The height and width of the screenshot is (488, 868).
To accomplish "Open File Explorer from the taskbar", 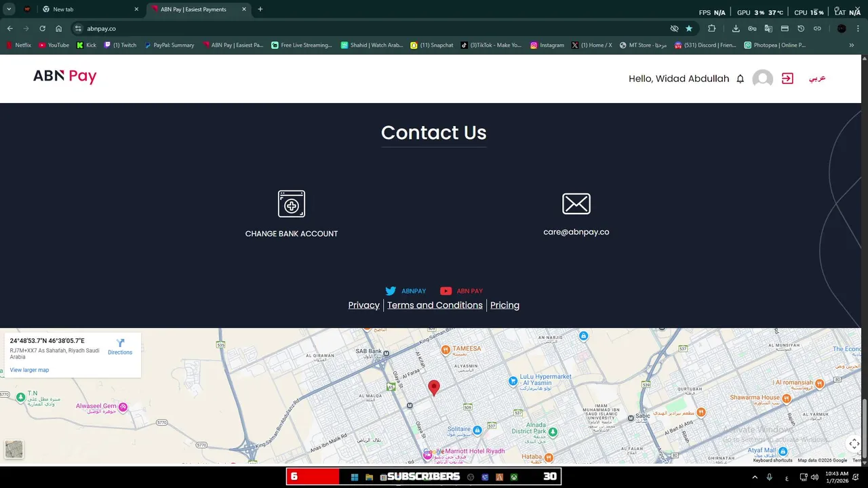I will pyautogui.click(x=369, y=476).
